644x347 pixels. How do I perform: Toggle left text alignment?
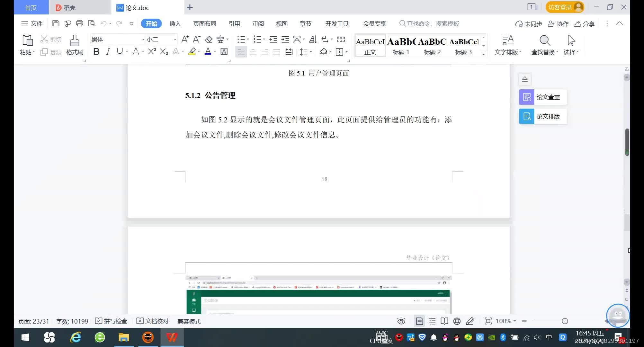241,52
